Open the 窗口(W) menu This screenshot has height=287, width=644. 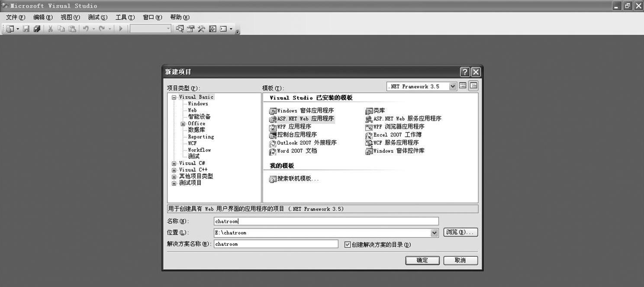point(152,17)
